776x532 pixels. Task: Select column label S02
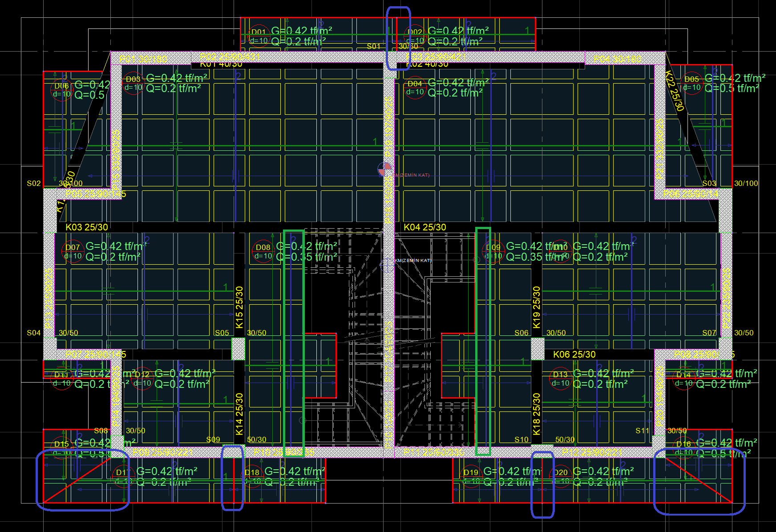coord(33,183)
